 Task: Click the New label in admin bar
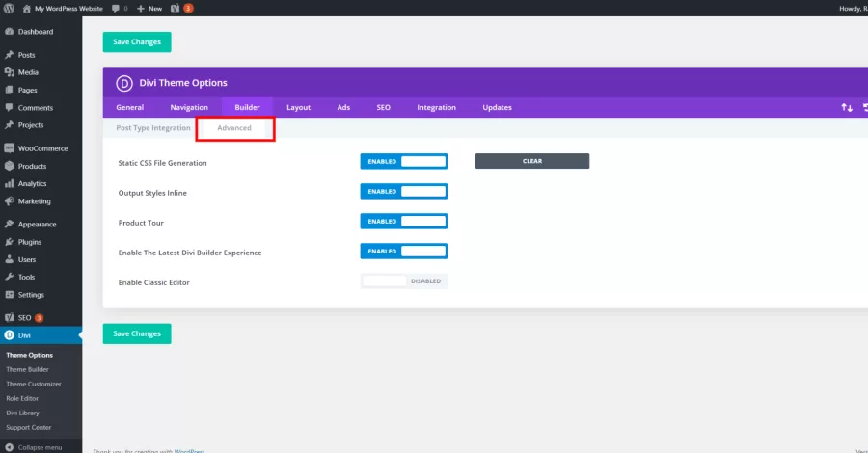pyautogui.click(x=155, y=9)
